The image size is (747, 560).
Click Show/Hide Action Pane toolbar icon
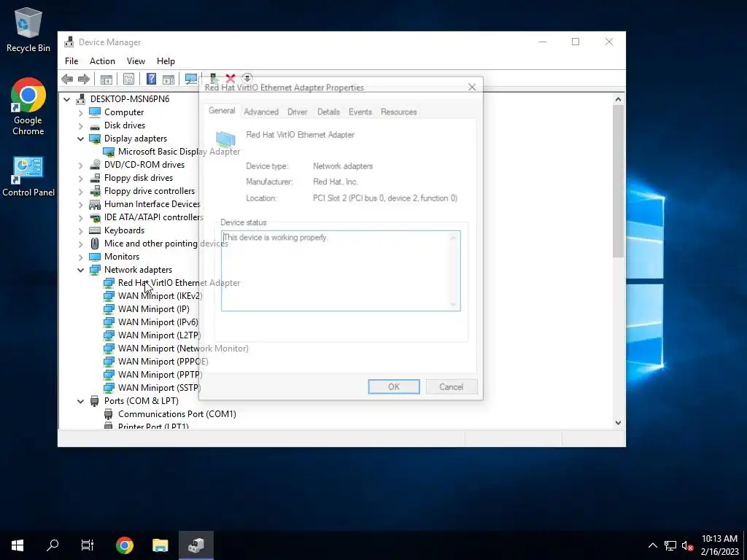(x=169, y=79)
